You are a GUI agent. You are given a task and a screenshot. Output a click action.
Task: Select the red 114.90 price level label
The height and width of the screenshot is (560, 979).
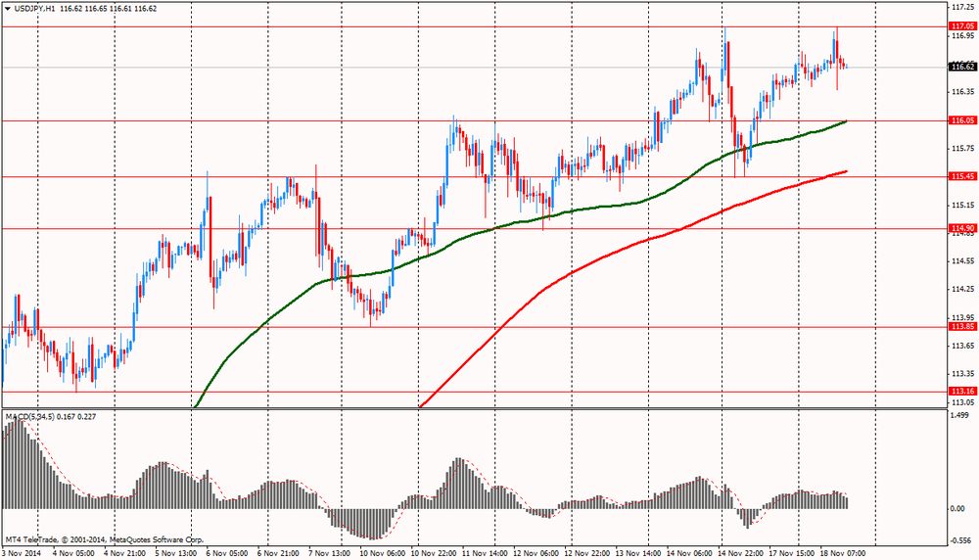[962, 228]
